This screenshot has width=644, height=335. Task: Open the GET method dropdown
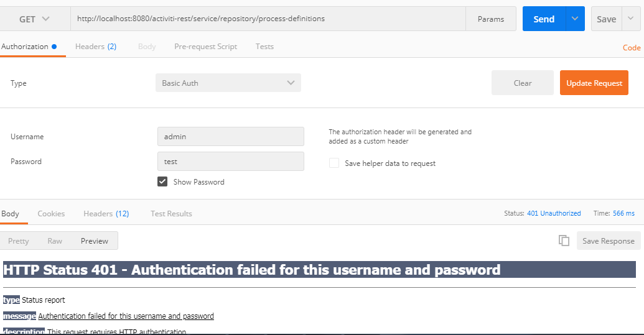34,19
